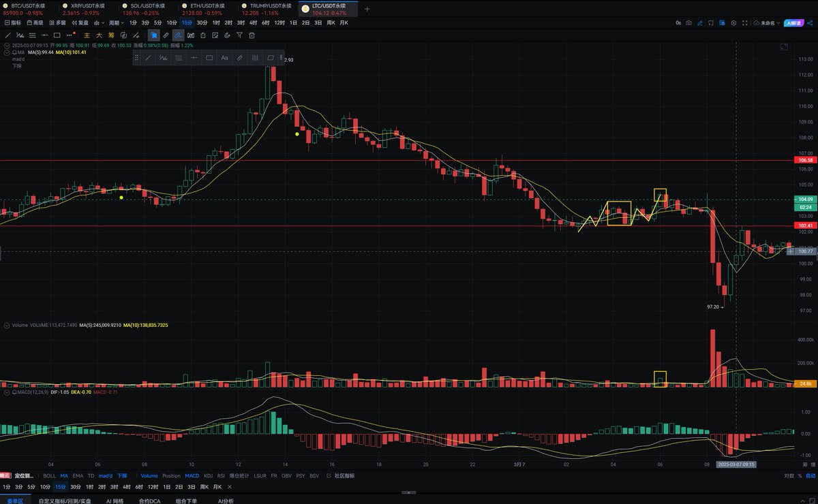Click the AI解读 button
818x504 pixels.
pyautogui.click(x=793, y=23)
